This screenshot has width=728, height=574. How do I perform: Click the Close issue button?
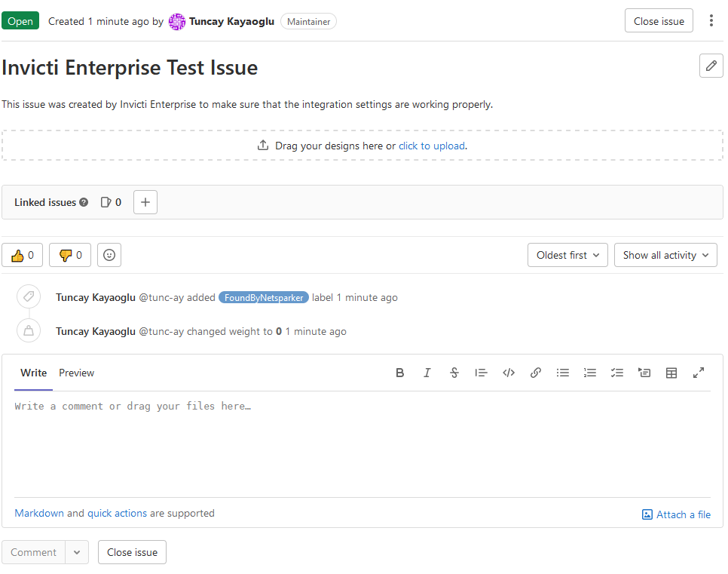tap(659, 20)
